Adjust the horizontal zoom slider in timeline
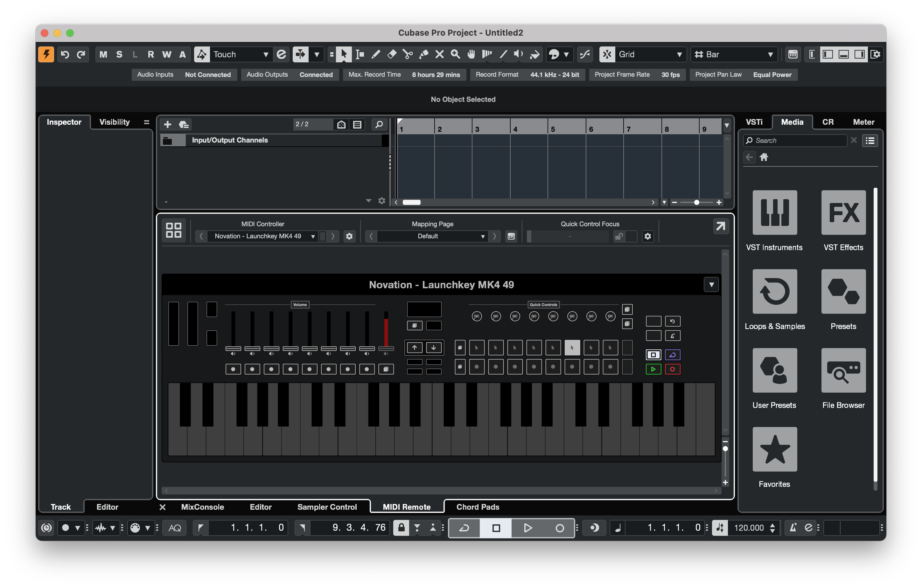The width and height of the screenshot is (922, 588). tap(696, 202)
